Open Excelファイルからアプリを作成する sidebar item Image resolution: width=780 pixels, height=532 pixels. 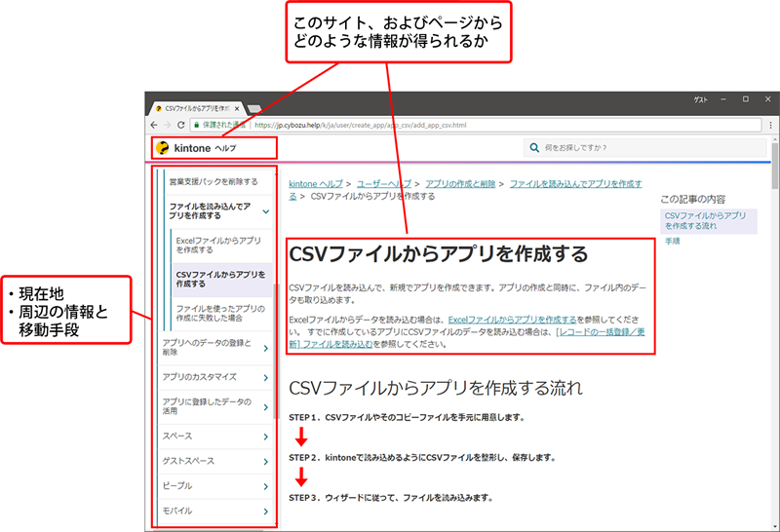[x=218, y=246]
